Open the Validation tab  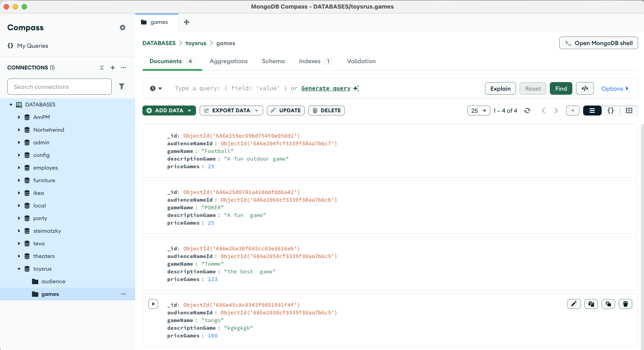coord(361,61)
